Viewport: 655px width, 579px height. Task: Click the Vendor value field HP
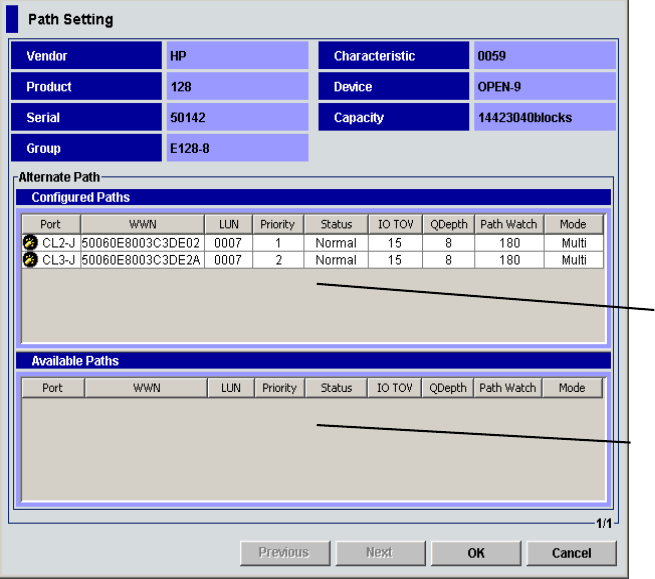click(234, 56)
